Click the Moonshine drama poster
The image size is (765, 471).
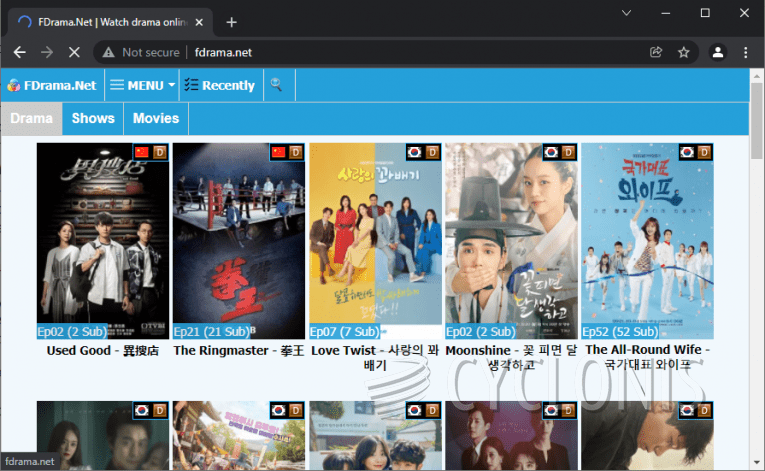coord(511,240)
